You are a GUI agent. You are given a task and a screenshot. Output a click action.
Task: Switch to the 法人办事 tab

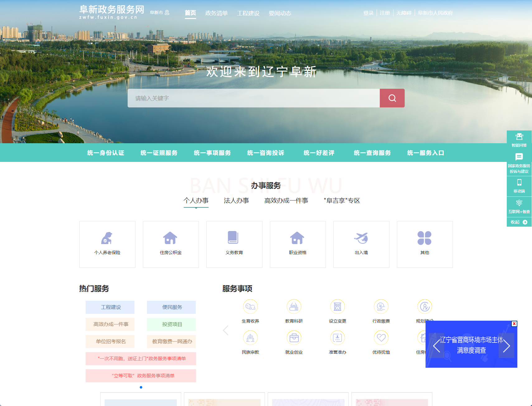point(236,201)
